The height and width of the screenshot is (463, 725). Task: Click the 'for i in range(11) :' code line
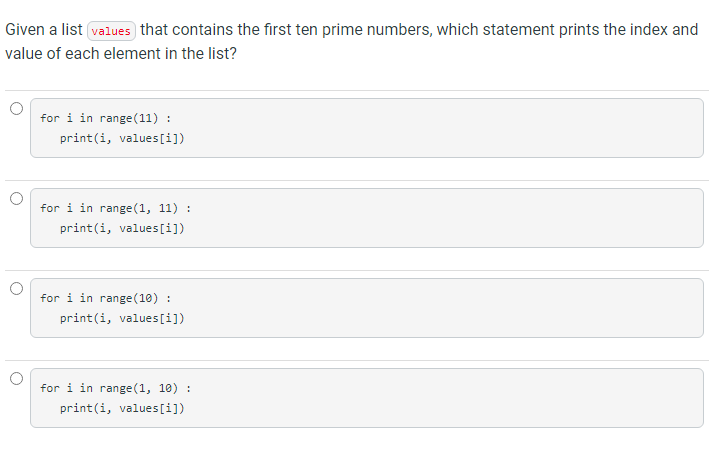pos(105,118)
